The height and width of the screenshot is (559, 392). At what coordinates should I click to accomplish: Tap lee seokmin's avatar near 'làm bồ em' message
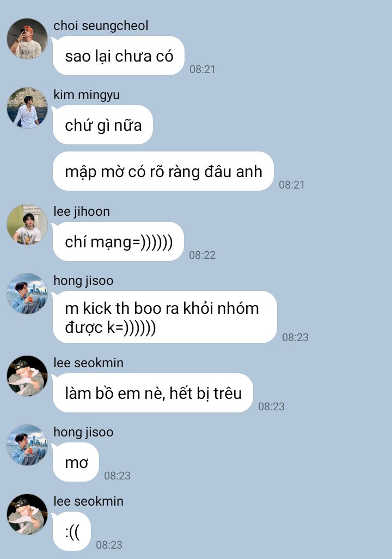pyautogui.click(x=27, y=376)
